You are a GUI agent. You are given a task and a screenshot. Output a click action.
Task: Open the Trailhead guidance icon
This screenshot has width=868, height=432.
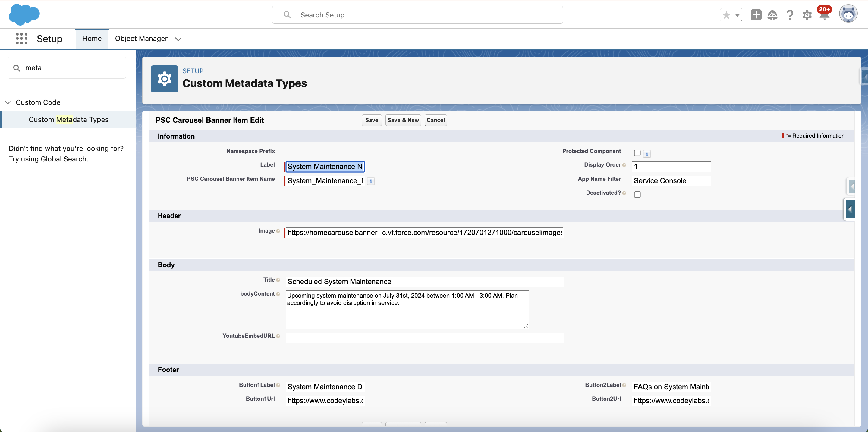(x=772, y=15)
